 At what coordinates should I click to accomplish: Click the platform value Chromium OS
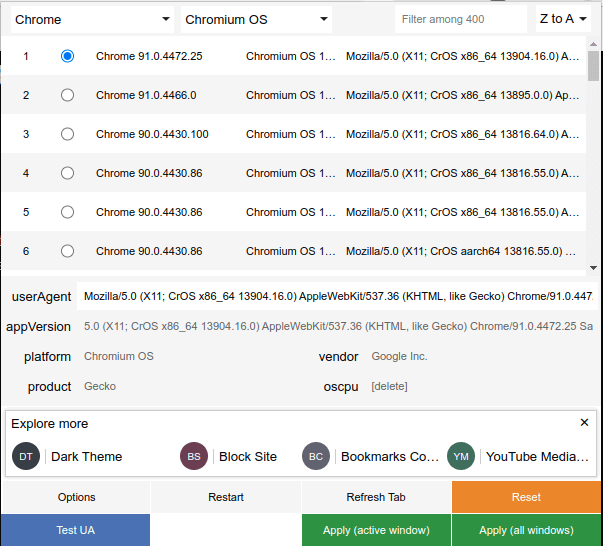click(119, 356)
